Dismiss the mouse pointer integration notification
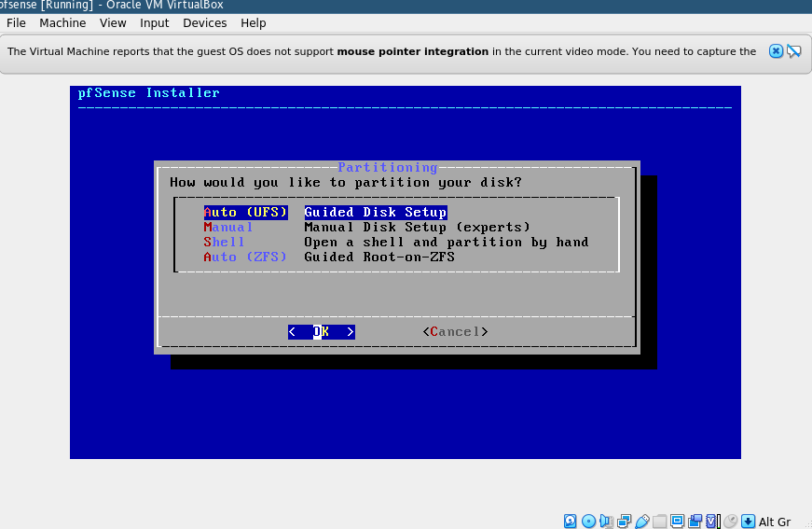 coord(776,51)
